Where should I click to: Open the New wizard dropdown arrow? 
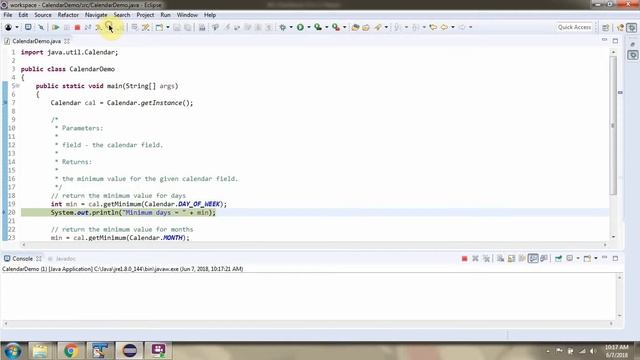tap(168, 27)
